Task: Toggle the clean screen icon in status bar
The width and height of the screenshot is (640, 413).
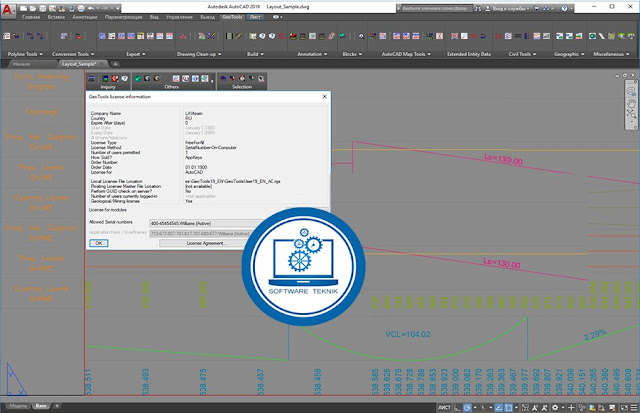Action: [624, 407]
